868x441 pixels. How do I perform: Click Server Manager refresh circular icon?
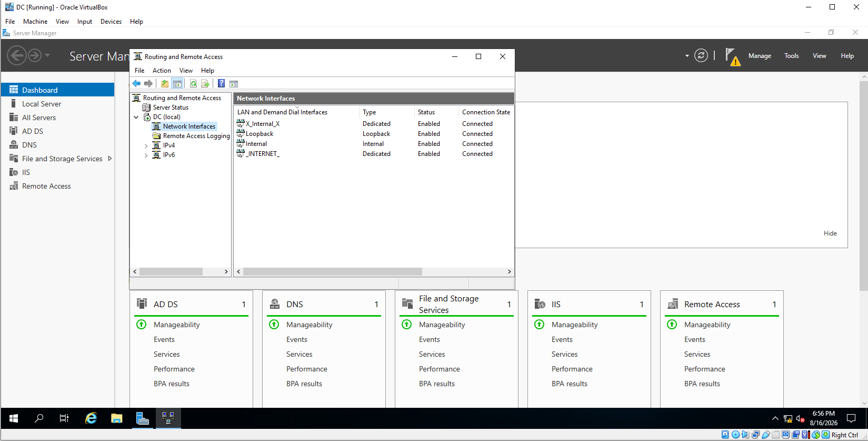pos(701,55)
